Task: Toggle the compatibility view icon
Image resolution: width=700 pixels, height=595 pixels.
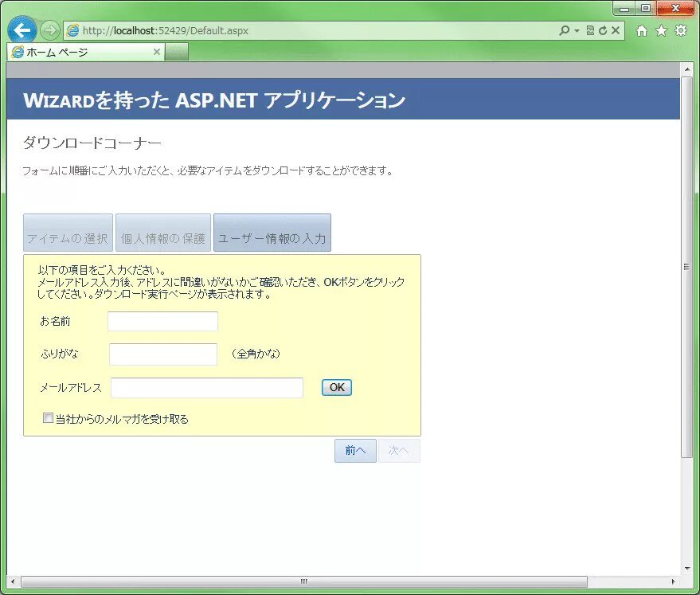Action: (590, 30)
